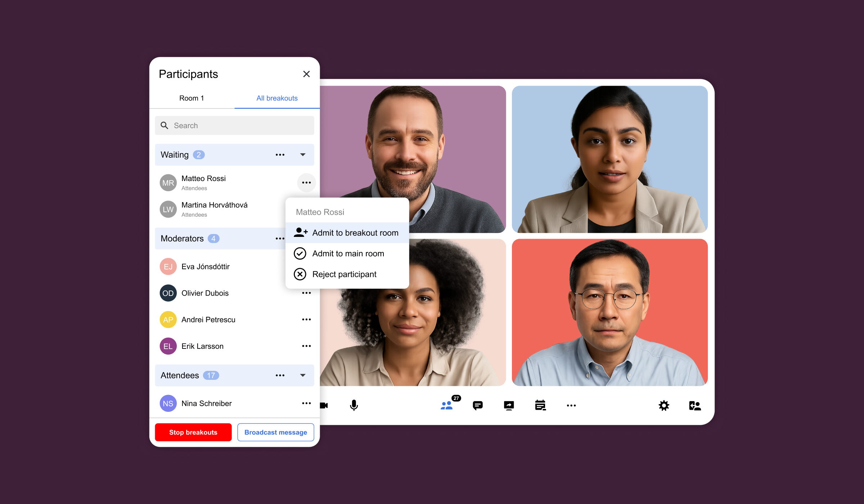Open the toolbar more options ellipsis
Screen dimensions: 864x504
coord(571,406)
